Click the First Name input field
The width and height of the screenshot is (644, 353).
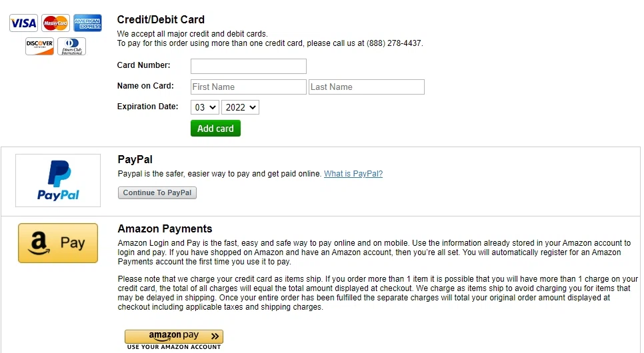point(248,87)
